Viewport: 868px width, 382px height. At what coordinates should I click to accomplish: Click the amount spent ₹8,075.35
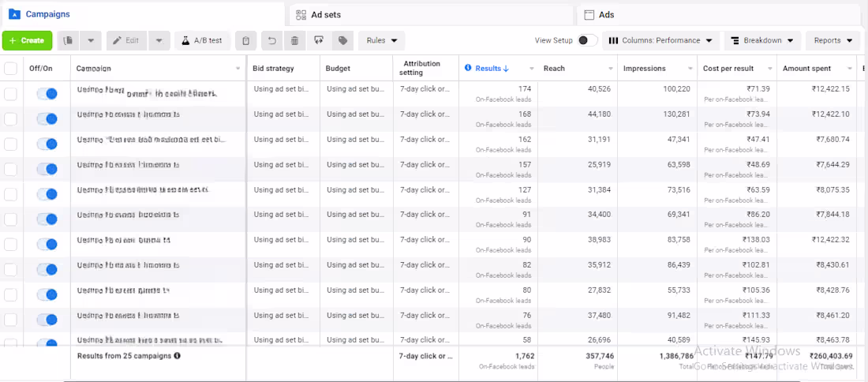pyautogui.click(x=833, y=189)
